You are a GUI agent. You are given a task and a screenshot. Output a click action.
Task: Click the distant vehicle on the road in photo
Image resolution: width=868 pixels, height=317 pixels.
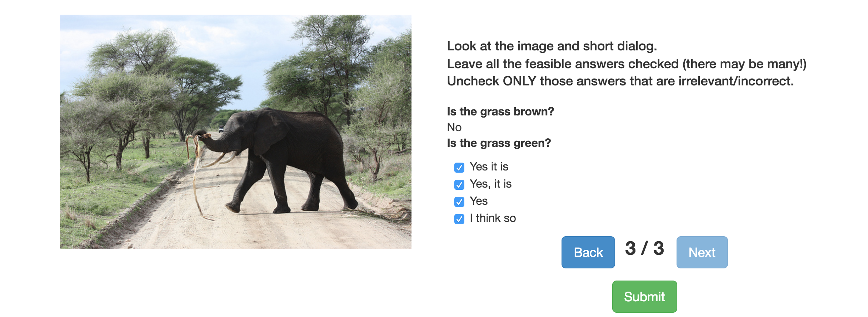221,129
